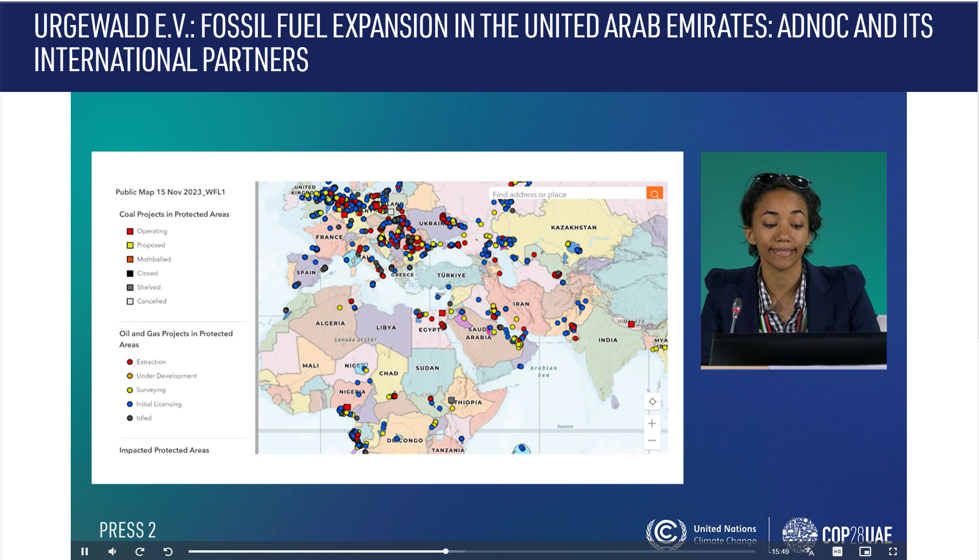Click the red Operating legend square
The image size is (979, 560).
[130, 231]
